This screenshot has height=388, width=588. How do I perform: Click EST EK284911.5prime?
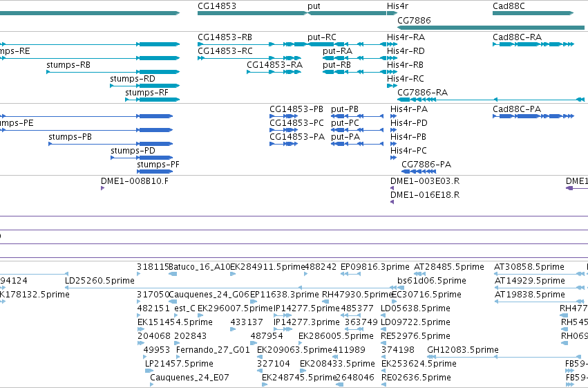pos(233,274)
